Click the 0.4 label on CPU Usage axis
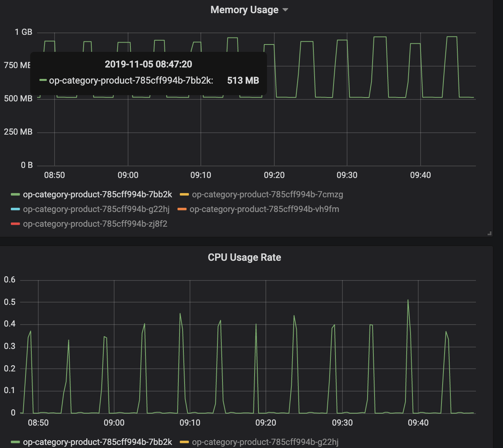 tap(10, 324)
